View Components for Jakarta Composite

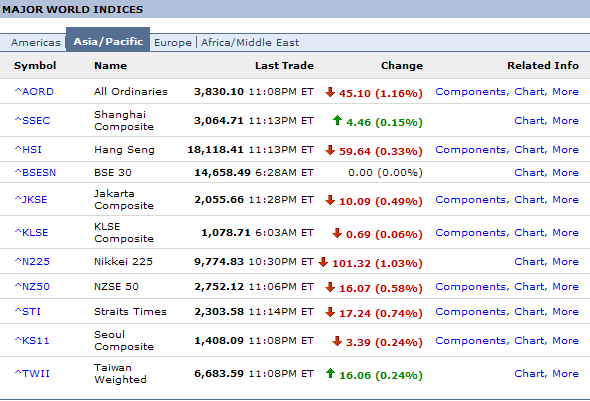(472, 199)
